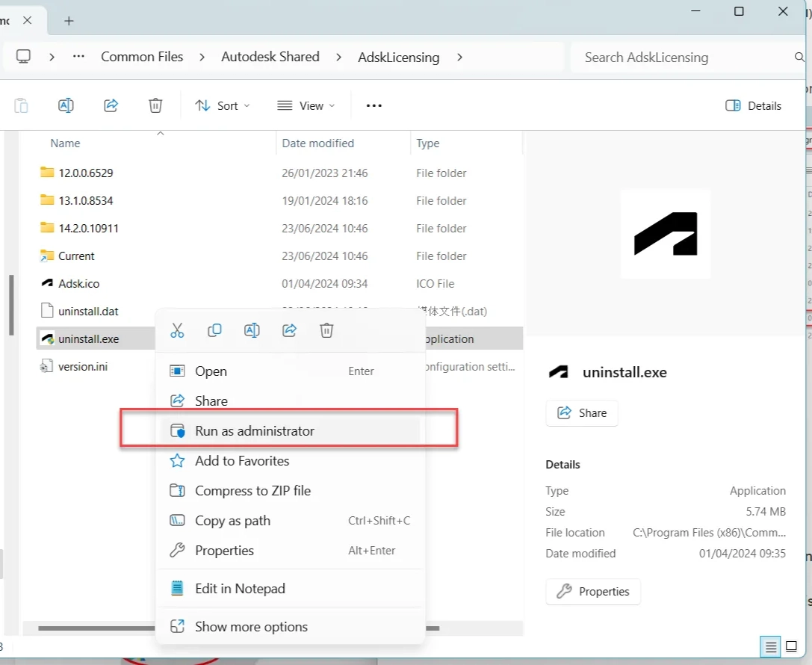Choose Properties in the context menu
The height and width of the screenshot is (665, 812).
[290, 551]
